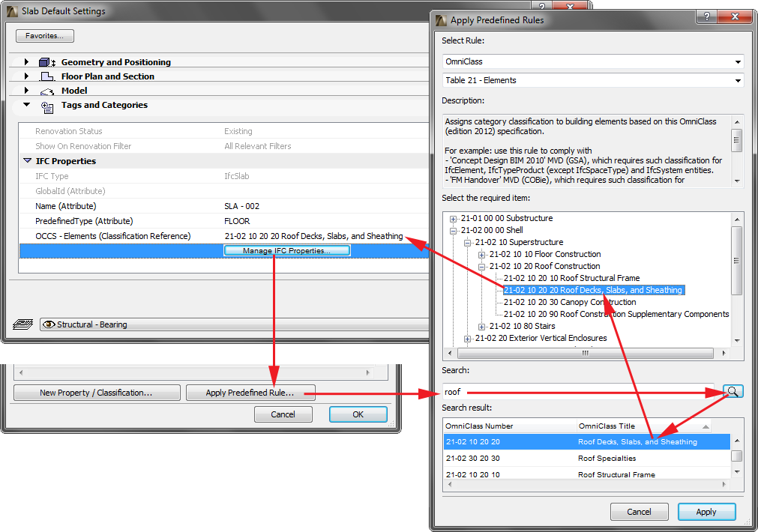
Task: Collapse 21-02 00 00 Shell node
Action: point(453,231)
